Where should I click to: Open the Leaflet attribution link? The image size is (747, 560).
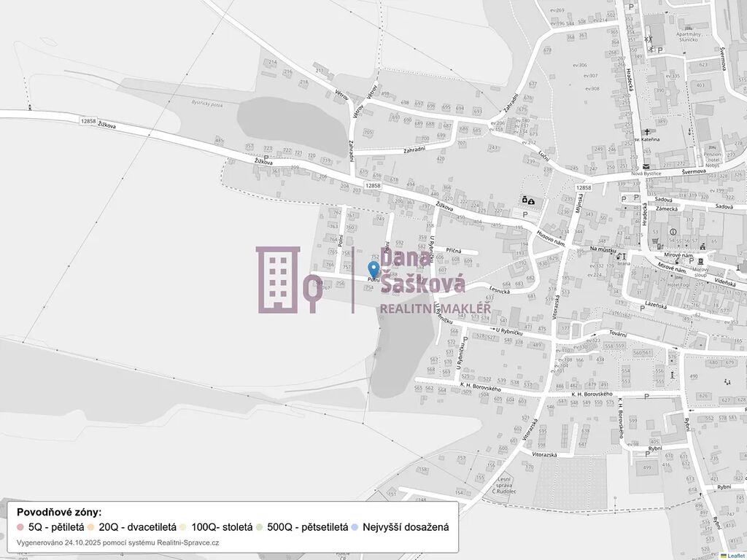(735, 556)
